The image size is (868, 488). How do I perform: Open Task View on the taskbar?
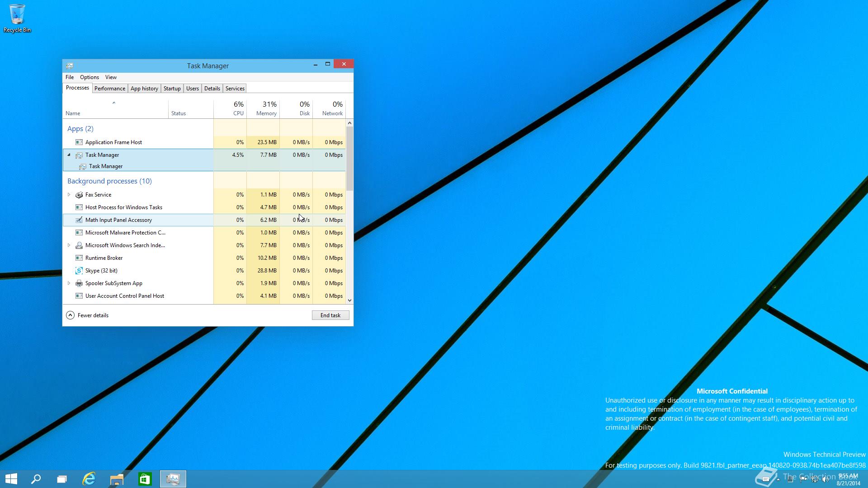(62, 479)
